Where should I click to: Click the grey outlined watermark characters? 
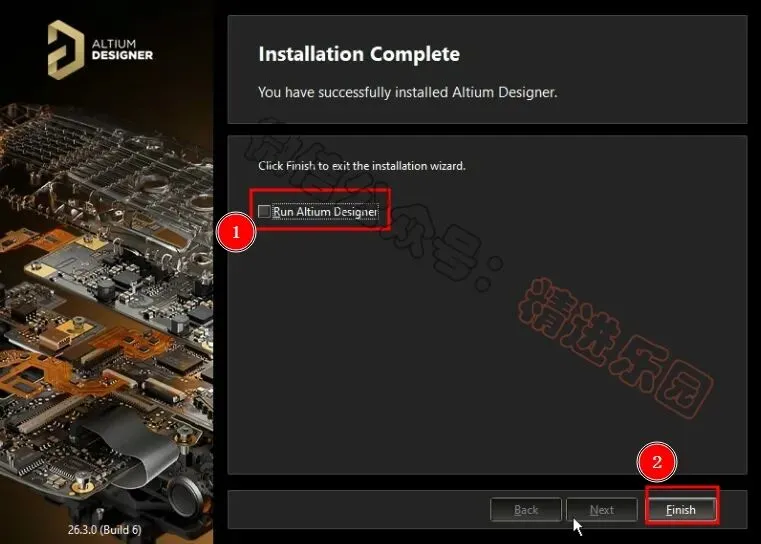(x=374, y=204)
